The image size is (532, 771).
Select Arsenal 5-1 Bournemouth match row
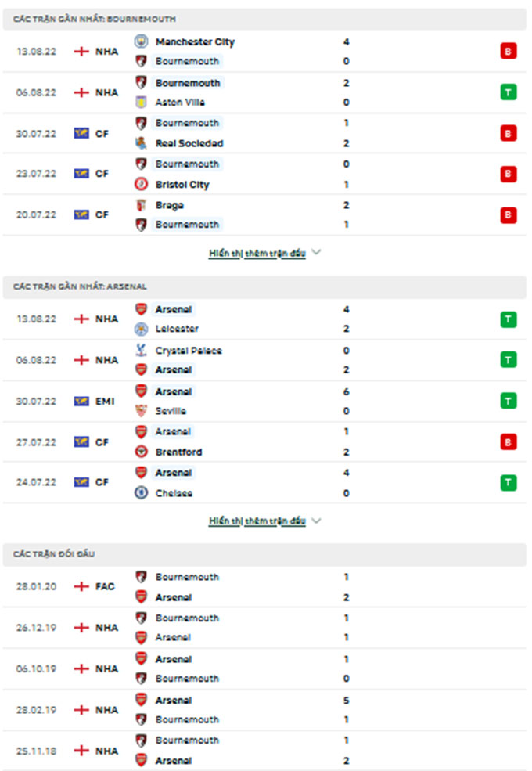[264, 710]
